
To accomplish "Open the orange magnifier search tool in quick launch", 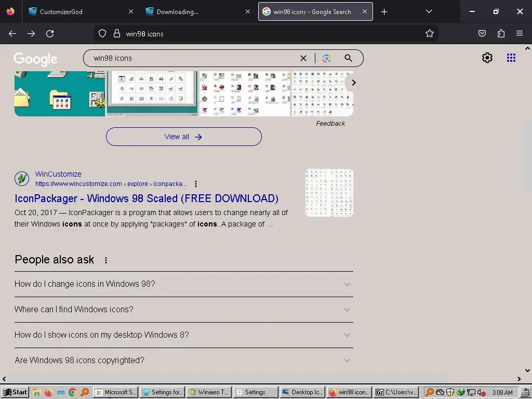I will [x=85, y=393].
